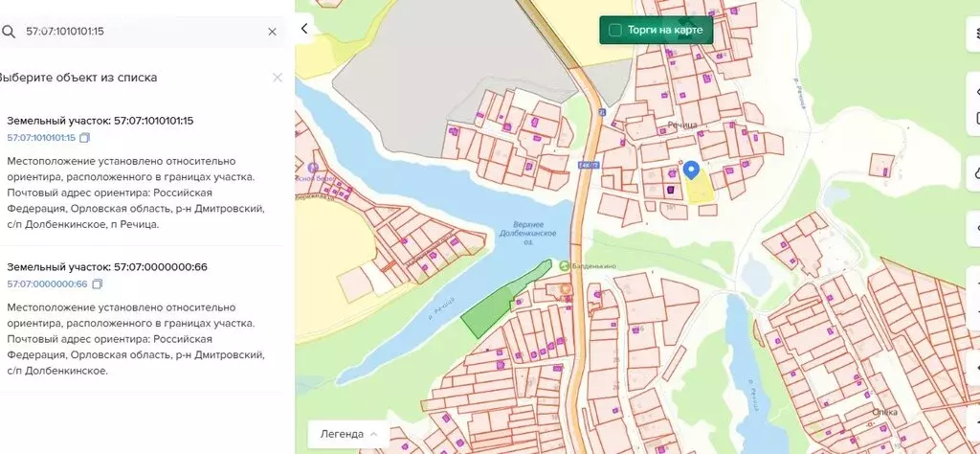Click the 'Речица' village label
Screen dimensions: 980x454
681,125
